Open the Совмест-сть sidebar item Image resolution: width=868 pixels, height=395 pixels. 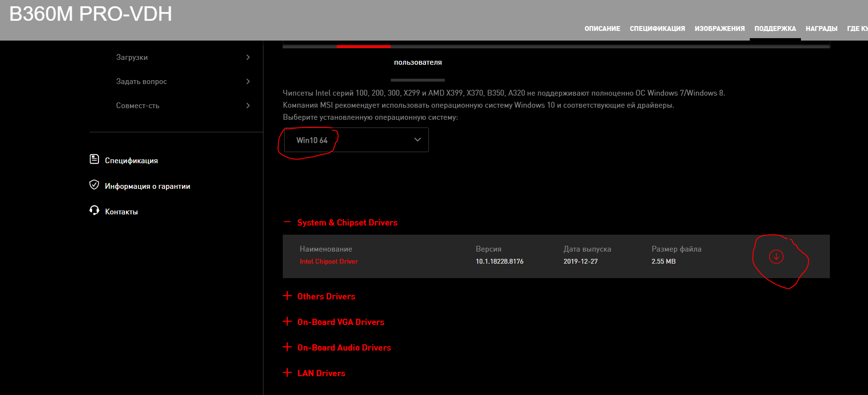pos(138,105)
